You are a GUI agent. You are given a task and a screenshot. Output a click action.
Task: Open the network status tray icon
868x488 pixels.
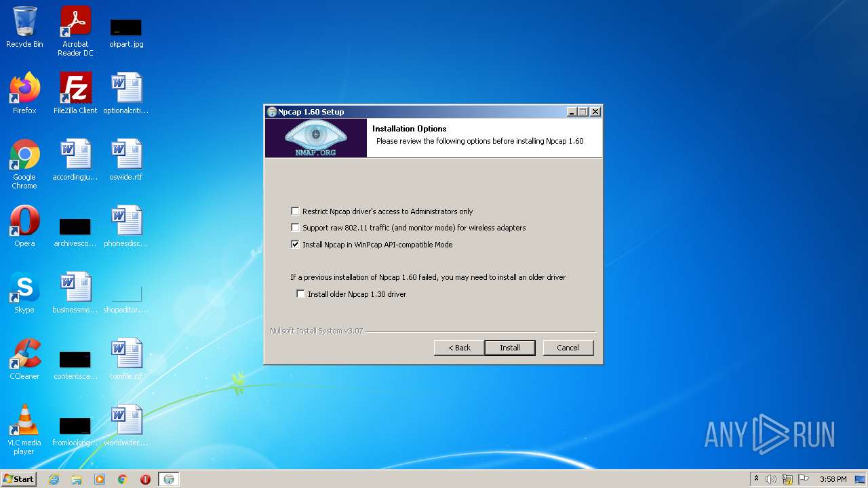click(787, 479)
